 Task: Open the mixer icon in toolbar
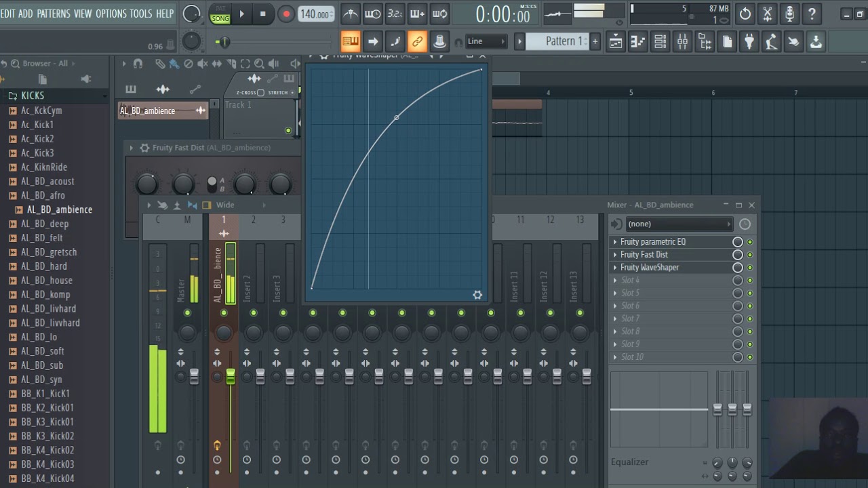[682, 42]
